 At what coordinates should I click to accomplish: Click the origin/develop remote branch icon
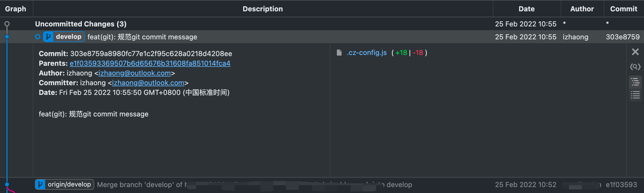tap(40, 184)
